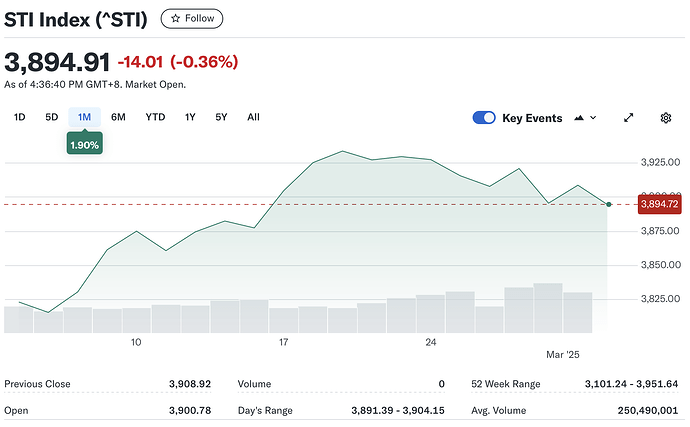Expand chart to full screen
Viewport: 690px width, 427px height.
[629, 118]
